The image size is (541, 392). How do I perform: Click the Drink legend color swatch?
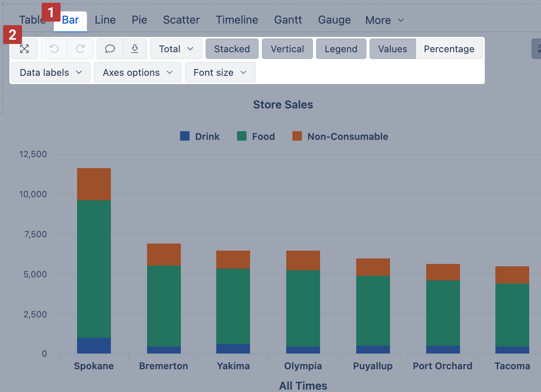[x=185, y=136]
